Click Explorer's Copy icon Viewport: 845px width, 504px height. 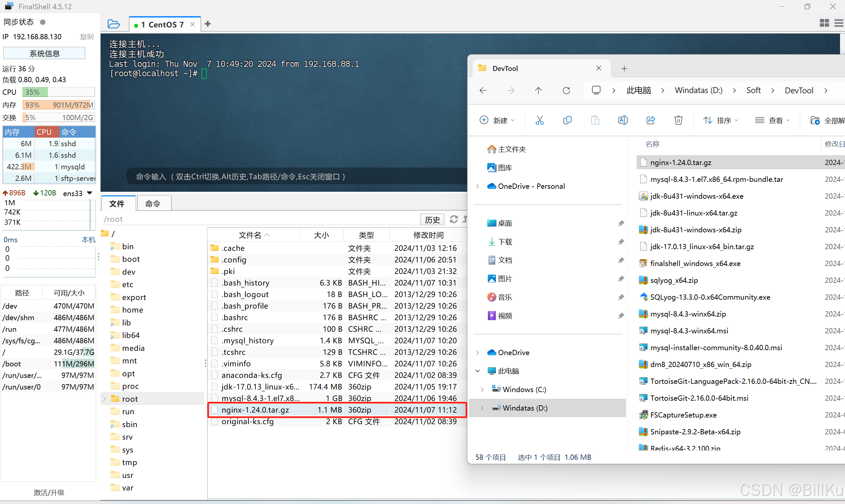coord(567,120)
